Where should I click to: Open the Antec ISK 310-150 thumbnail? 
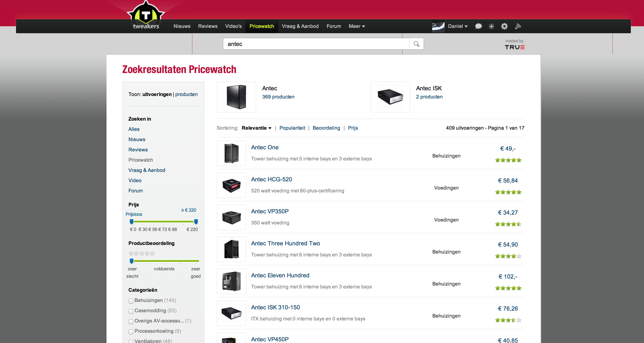coord(231,313)
